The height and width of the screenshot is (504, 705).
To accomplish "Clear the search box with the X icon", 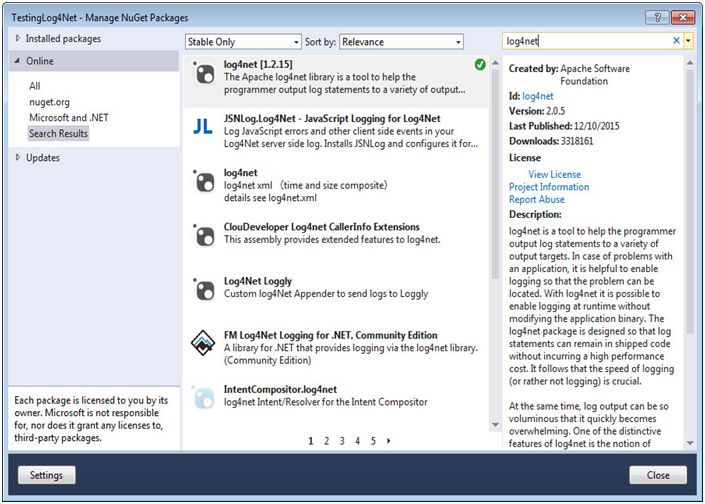I will tap(676, 41).
